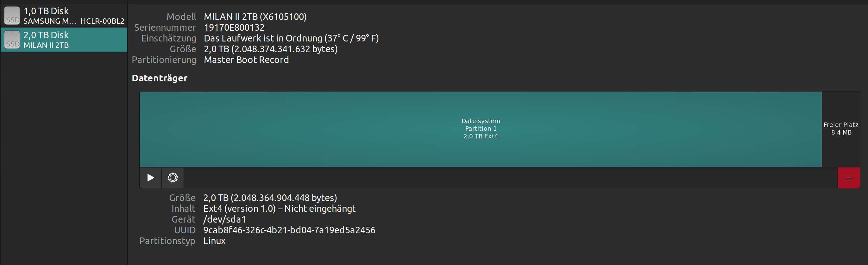868x265 pixels.
Task: Click the model name MILAN II 2TB (X6105100)
Action: [255, 16]
